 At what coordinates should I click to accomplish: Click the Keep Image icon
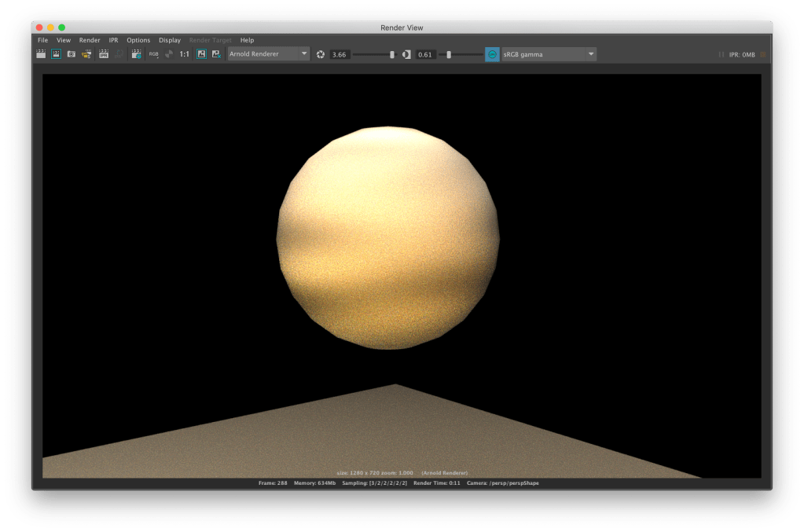pos(201,54)
